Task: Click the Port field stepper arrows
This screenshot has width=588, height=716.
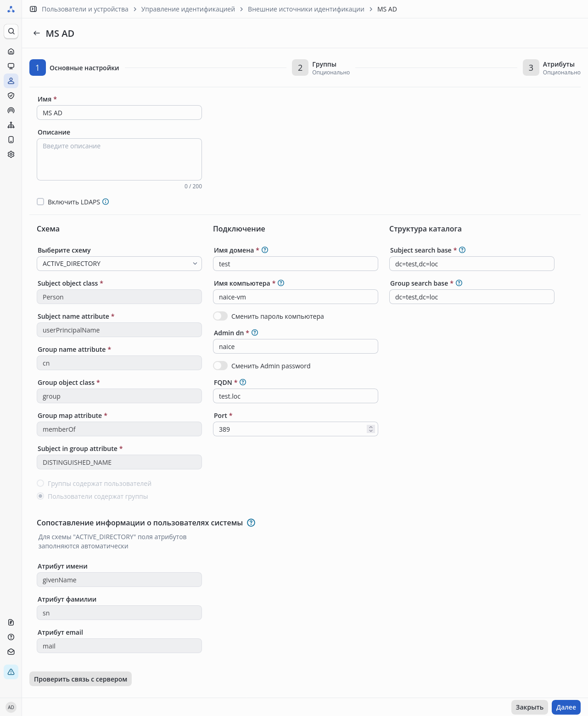Action: click(x=371, y=429)
